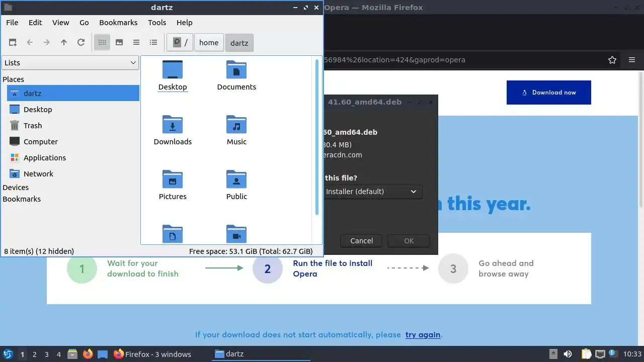Select Computer in Places sidebar
This screenshot has height=362, width=644.
(x=73, y=141)
